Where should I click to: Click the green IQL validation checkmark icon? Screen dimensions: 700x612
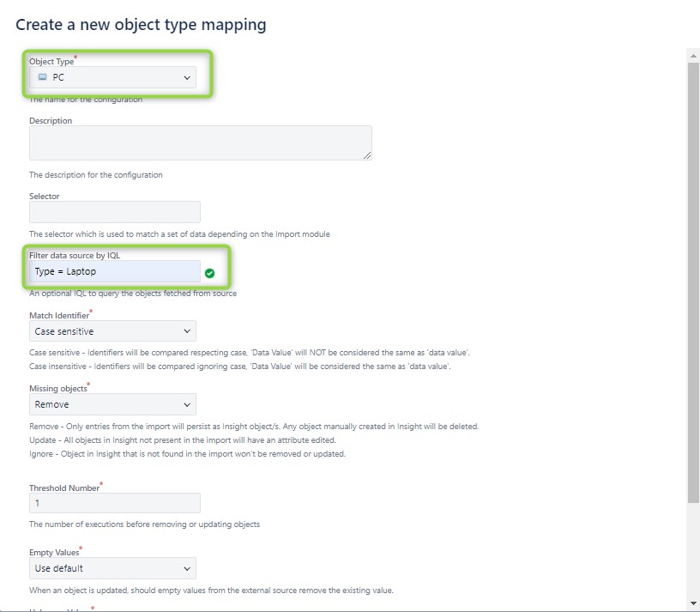(x=210, y=274)
